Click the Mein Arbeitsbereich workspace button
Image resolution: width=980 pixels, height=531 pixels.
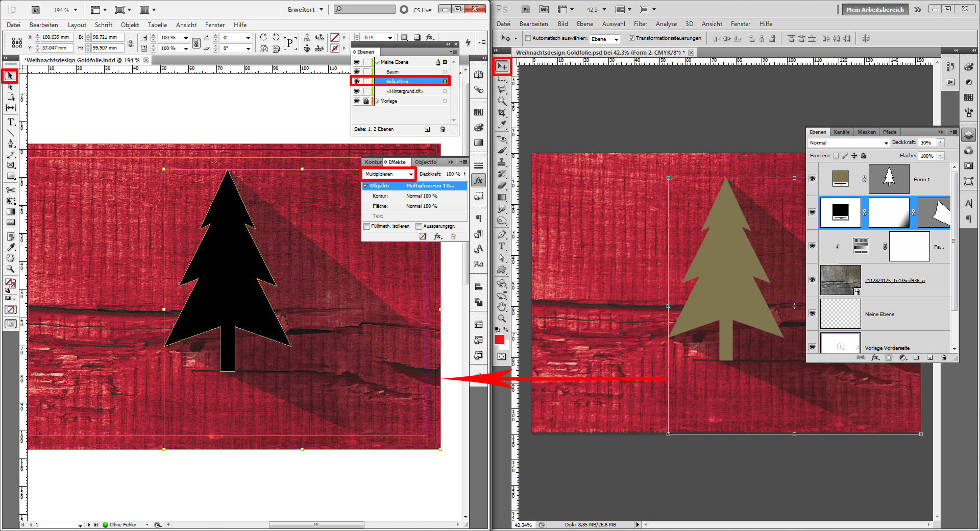[874, 9]
